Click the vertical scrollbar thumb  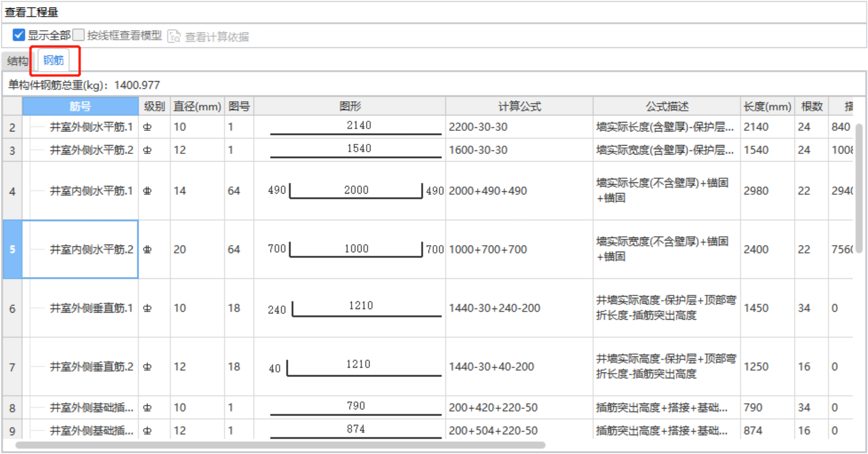859,189
